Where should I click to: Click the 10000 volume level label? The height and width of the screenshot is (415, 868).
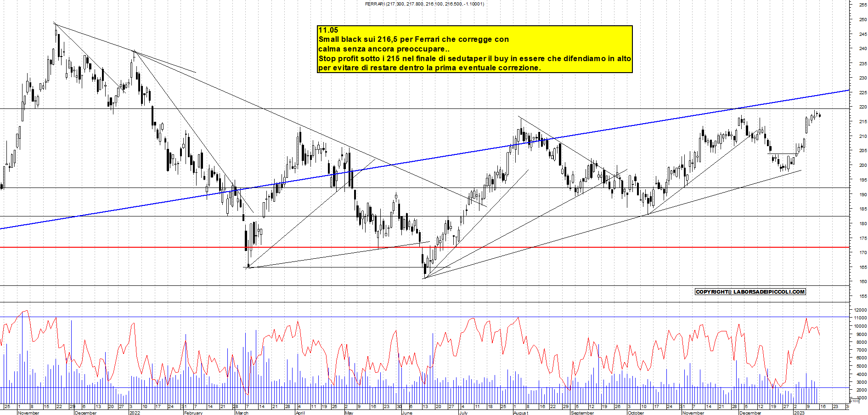(x=860, y=326)
